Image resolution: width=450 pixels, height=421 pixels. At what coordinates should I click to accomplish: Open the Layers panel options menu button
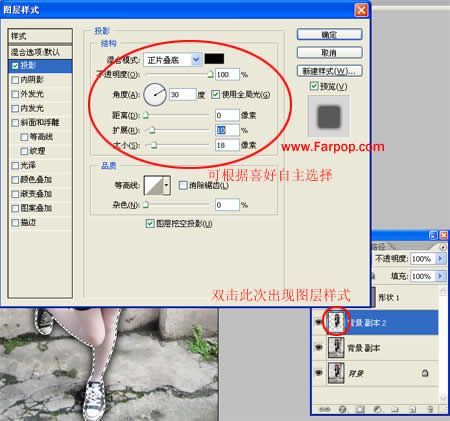(443, 247)
